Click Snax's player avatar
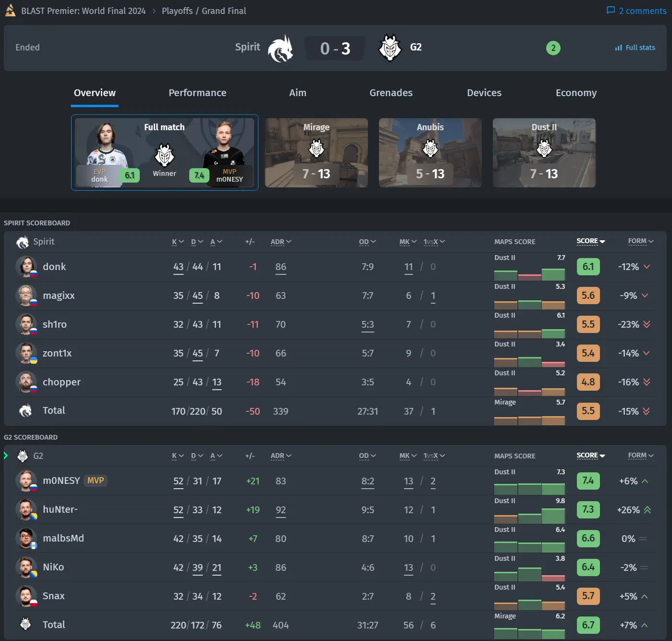Image resolution: width=672 pixels, height=641 pixels. (26, 596)
